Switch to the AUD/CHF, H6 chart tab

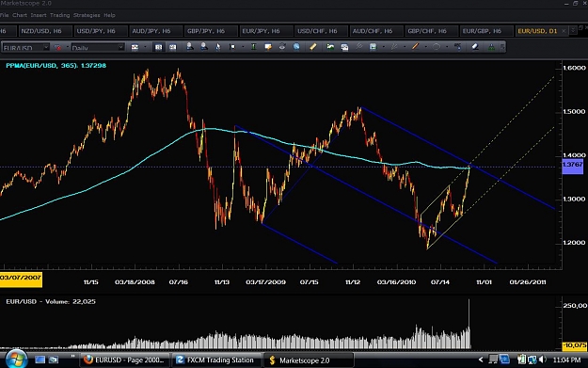click(x=375, y=31)
